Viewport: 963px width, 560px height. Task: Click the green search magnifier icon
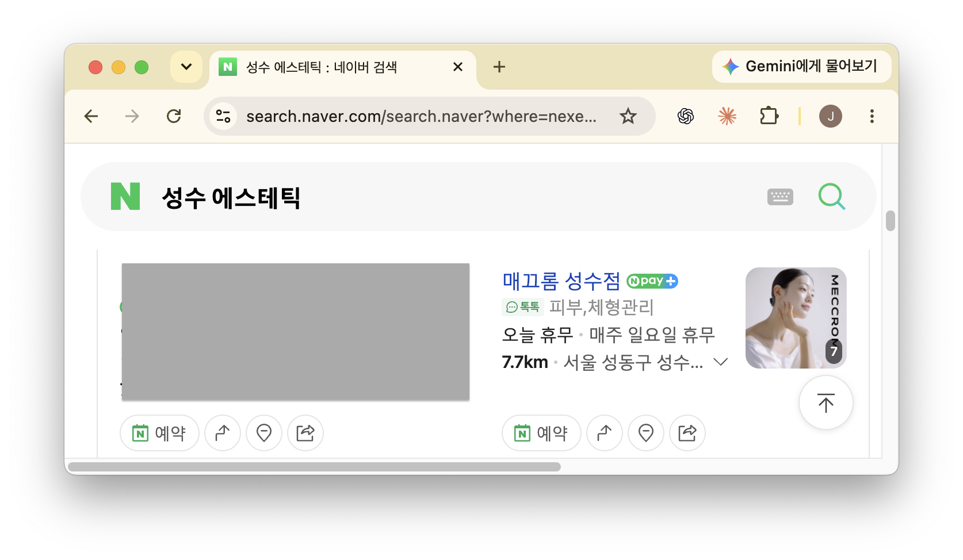point(832,197)
